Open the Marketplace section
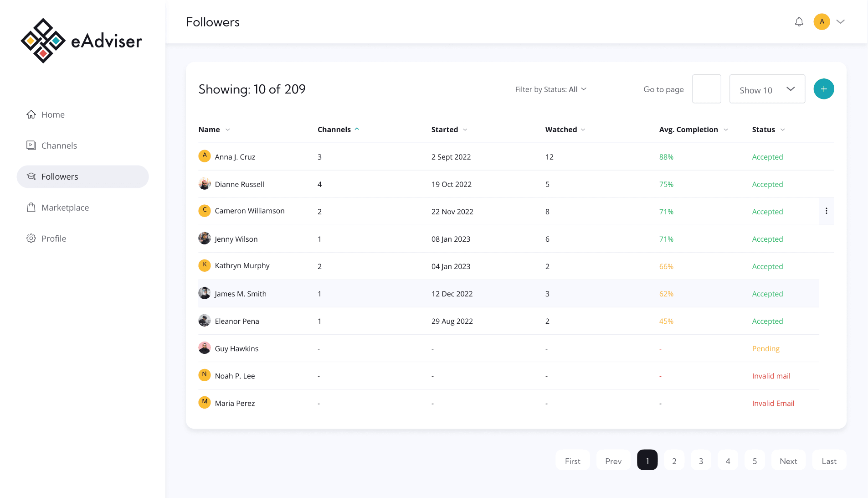 coord(65,207)
